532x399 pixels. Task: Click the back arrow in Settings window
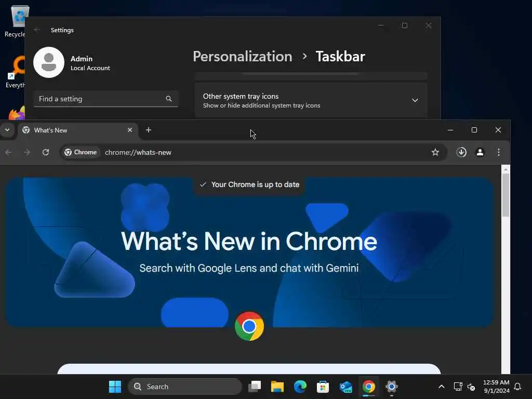[37, 30]
